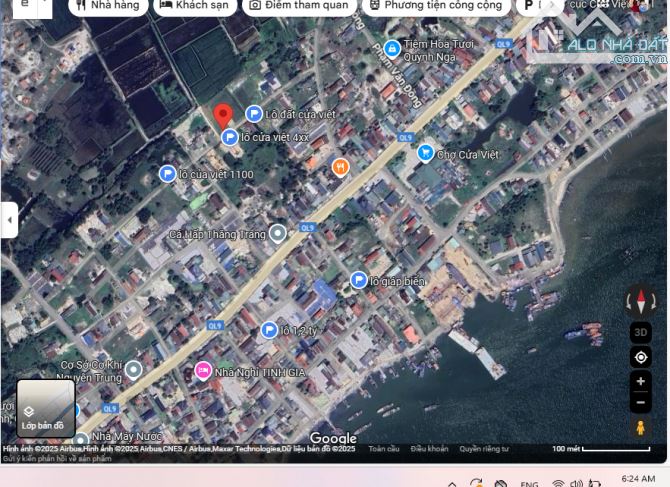The height and width of the screenshot is (487, 670).
Task: Toggle the 3D view button
Action: [x=641, y=332]
